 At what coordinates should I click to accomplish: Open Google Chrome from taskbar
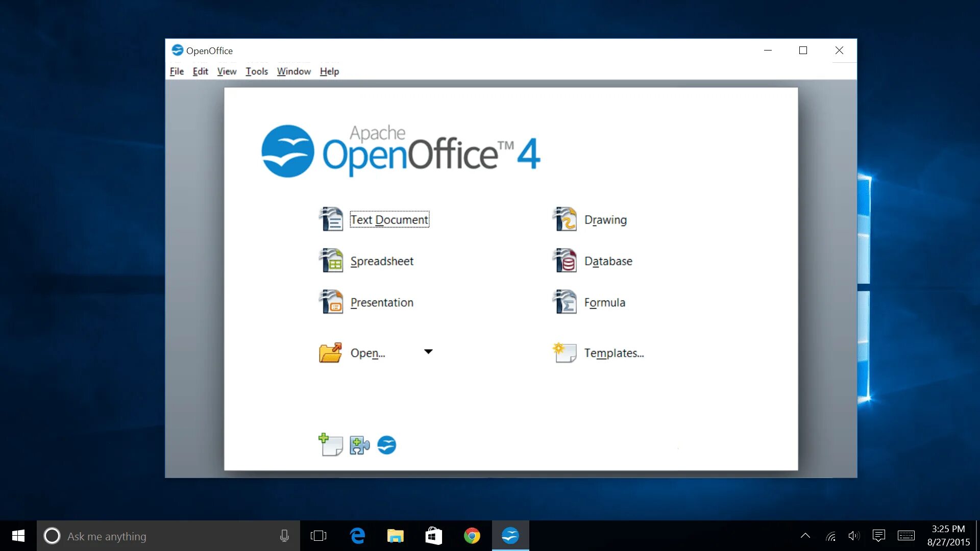point(471,536)
